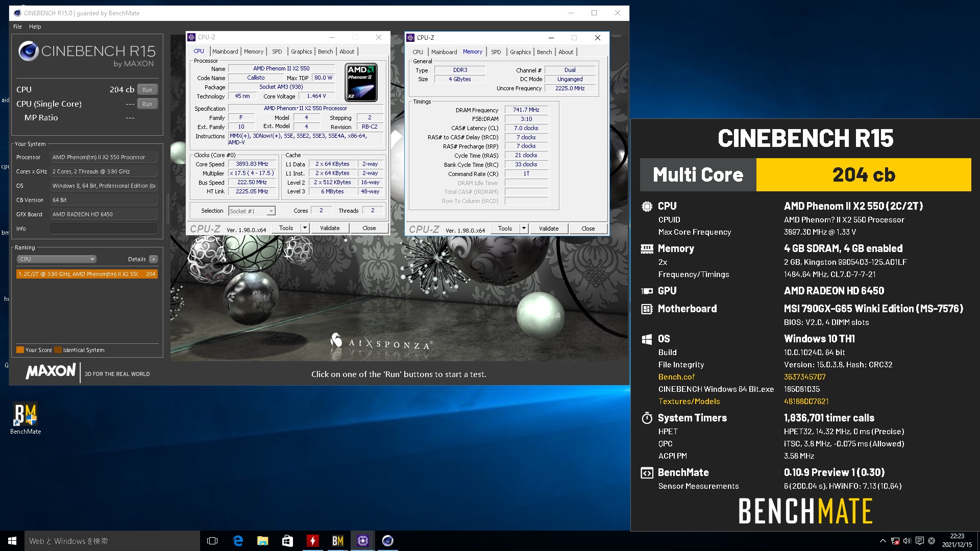Screen dimensions: 980x551
Task: Click the Motherboard icon in BenchMate panel
Action: click(647, 309)
